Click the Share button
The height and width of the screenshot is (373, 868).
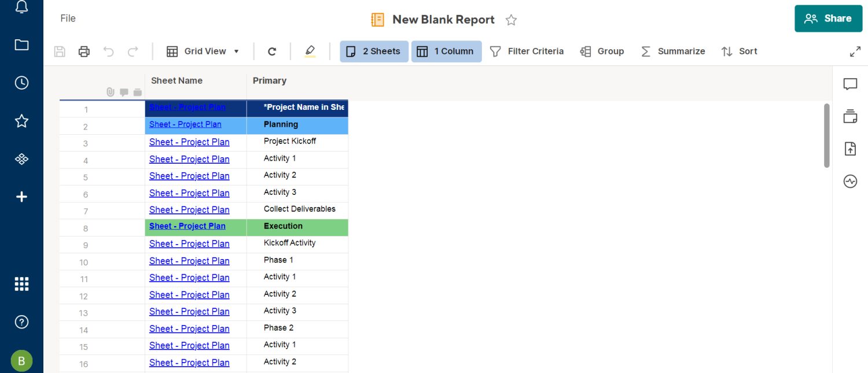[828, 19]
